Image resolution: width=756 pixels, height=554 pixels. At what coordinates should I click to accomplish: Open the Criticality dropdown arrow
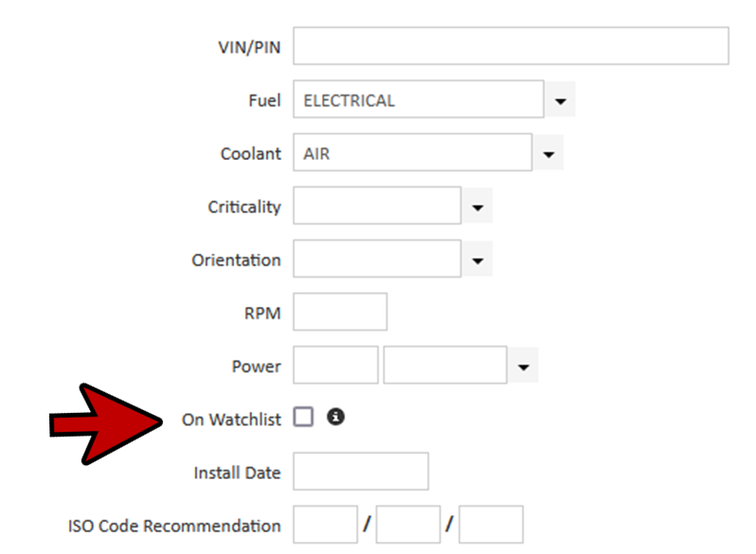click(477, 206)
